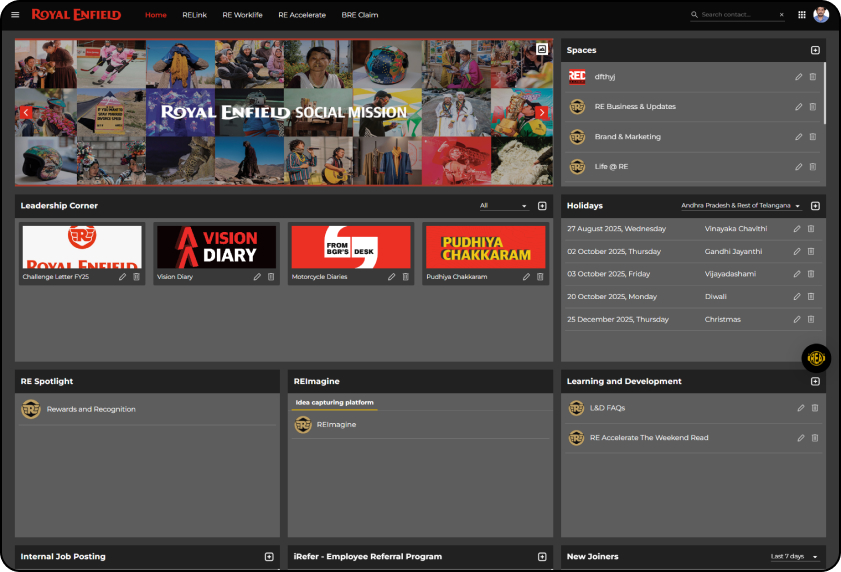The height and width of the screenshot is (572, 841).
Task: Clear the contact search with X icon
Action: (x=781, y=14)
